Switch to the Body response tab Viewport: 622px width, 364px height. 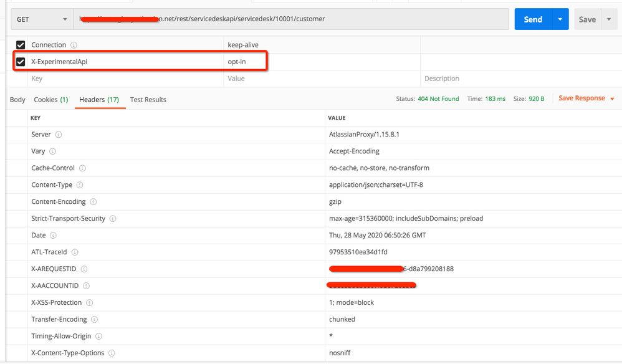[17, 100]
